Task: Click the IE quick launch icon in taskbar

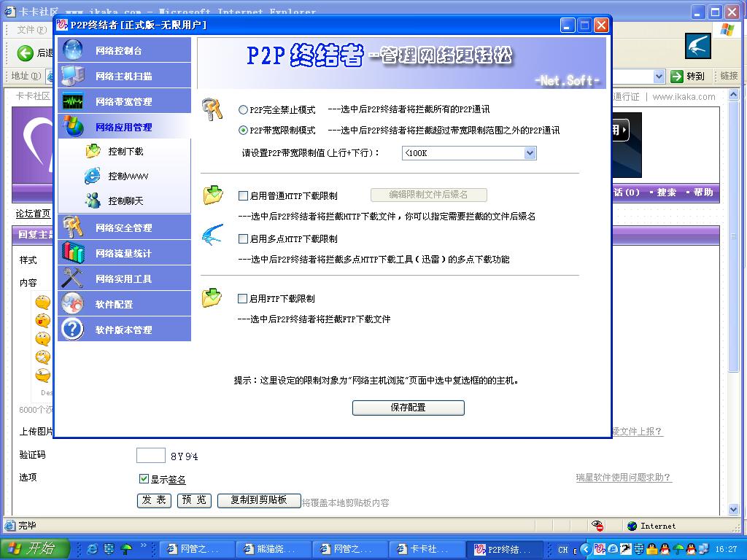Action: click(93, 549)
